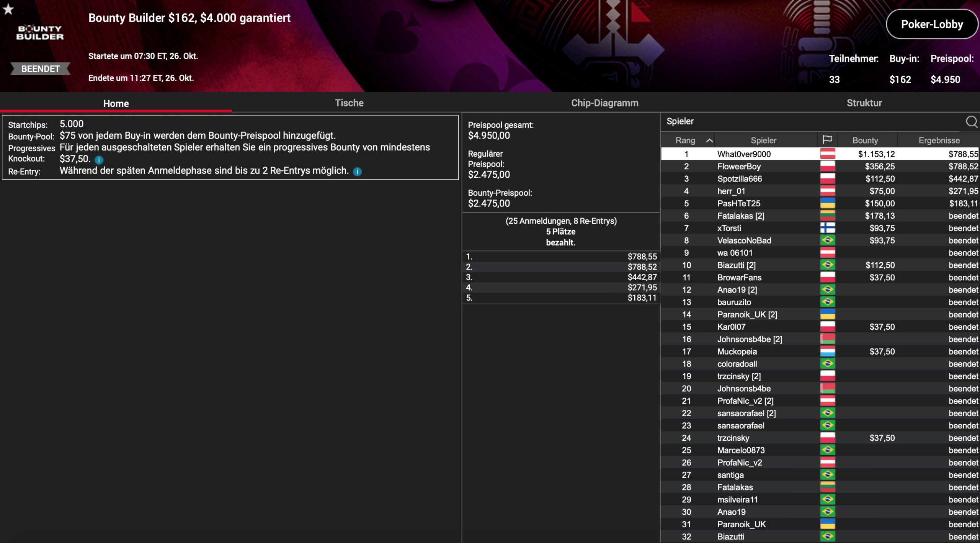The height and width of the screenshot is (543, 980).
Task: Switch to the Tische tab
Action: pos(349,103)
